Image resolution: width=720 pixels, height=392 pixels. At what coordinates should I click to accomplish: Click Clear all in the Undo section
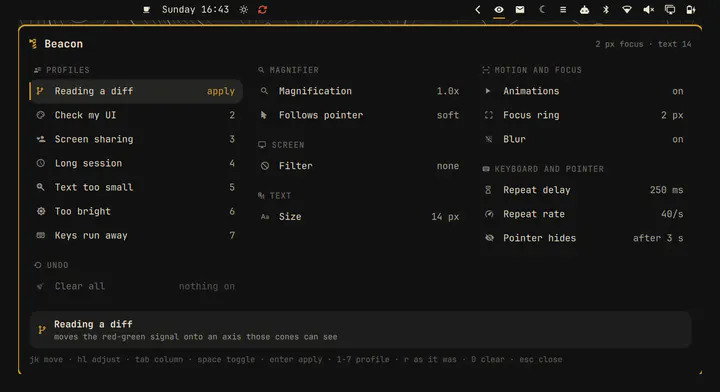pos(136,286)
